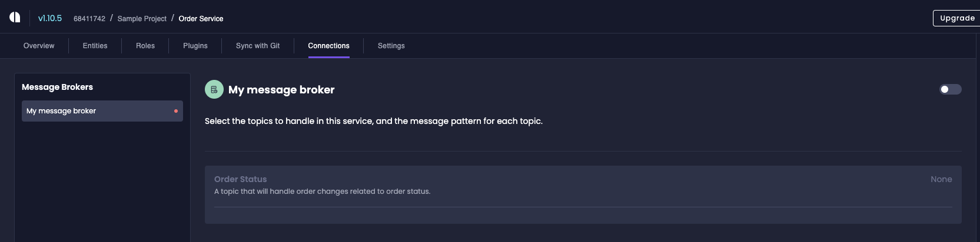Switch to the Entities tab
The width and height of the screenshot is (980, 242).
[95, 46]
